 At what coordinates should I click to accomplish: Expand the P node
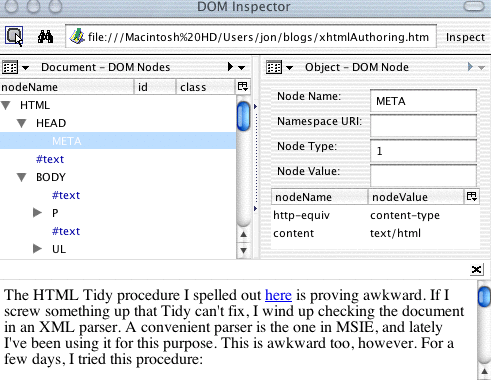point(37,213)
